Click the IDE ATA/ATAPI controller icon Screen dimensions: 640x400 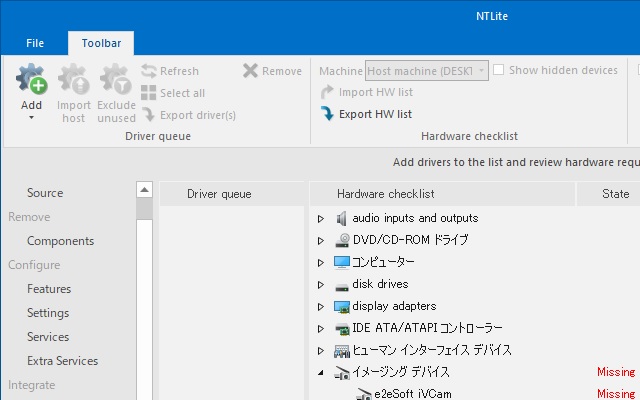coord(342,329)
